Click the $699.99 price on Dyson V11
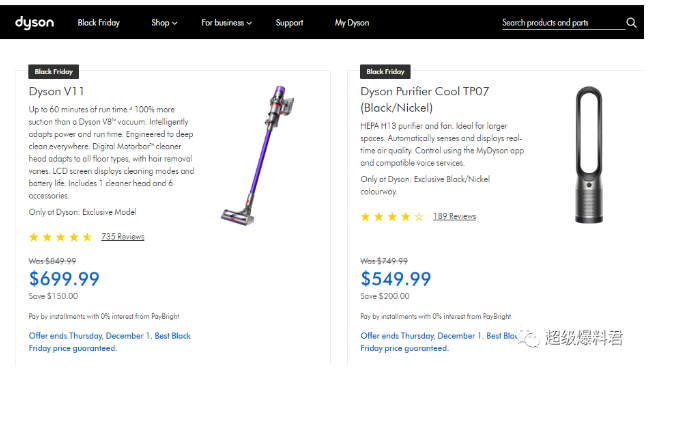Viewport: 691px width, 424px height. pos(65,279)
